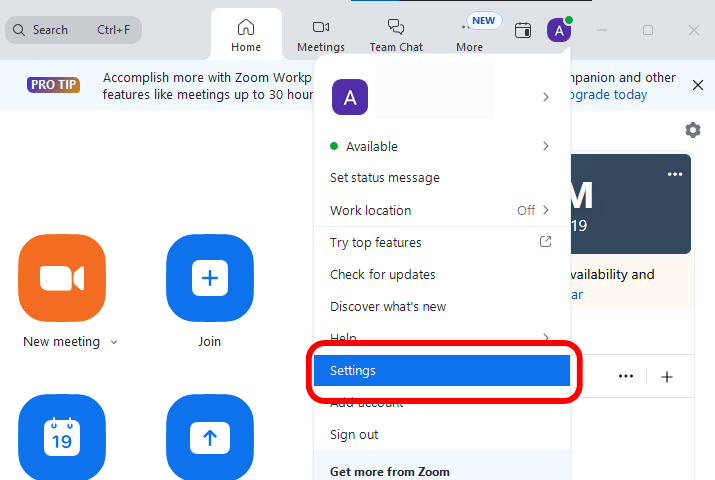Screen dimensions: 715x480
Task: Expand the New meeting options chevron
Action: click(x=114, y=342)
